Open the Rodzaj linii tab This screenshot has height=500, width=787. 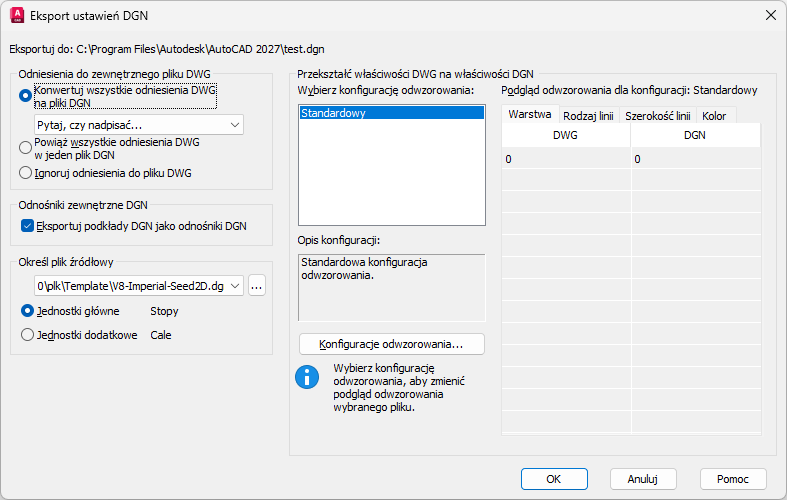589,116
